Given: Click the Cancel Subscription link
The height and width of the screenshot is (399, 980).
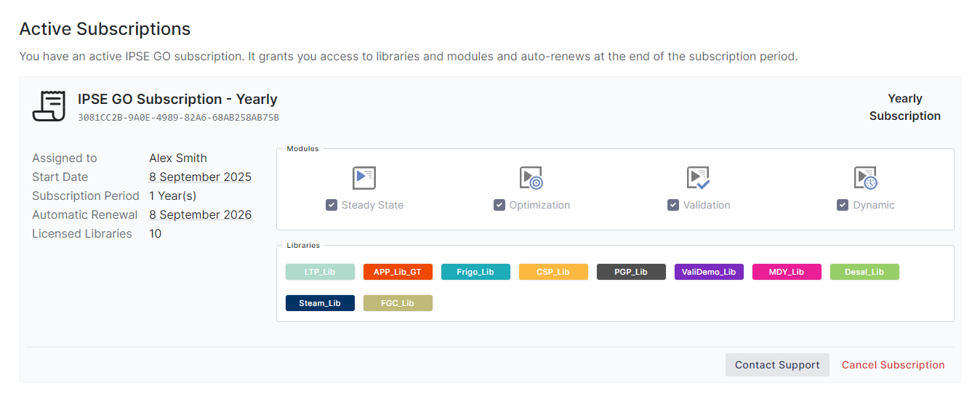Looking at the screenshot, I should (893, 365).
